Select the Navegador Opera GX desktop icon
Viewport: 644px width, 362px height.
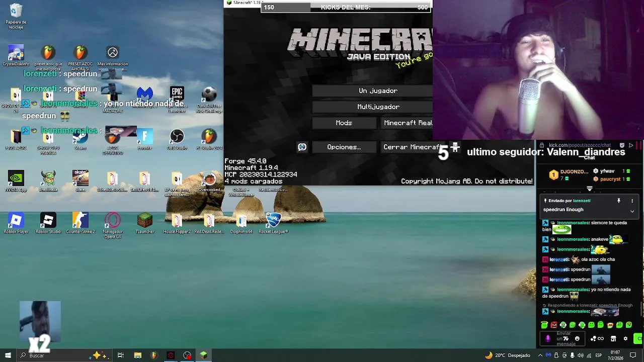[113, 225]
